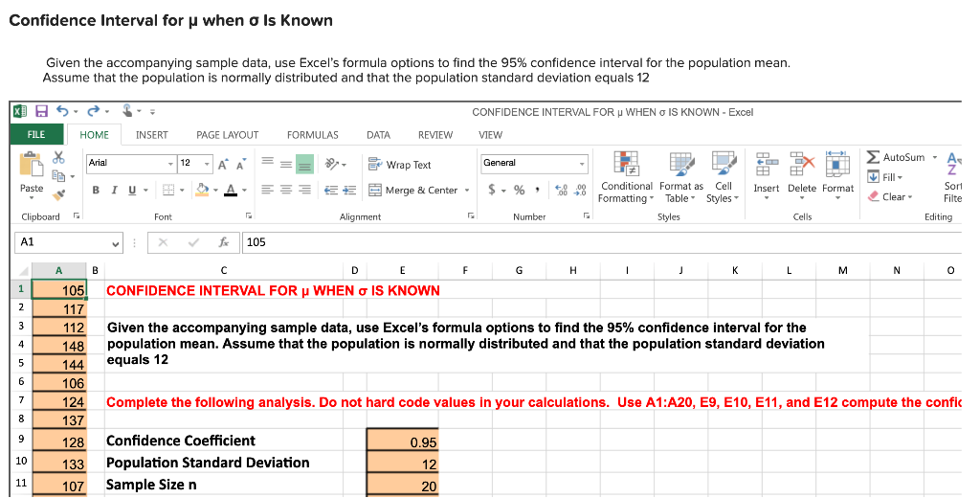Open the FILE tab
This screenshot has width=980, height=498.
36,134
